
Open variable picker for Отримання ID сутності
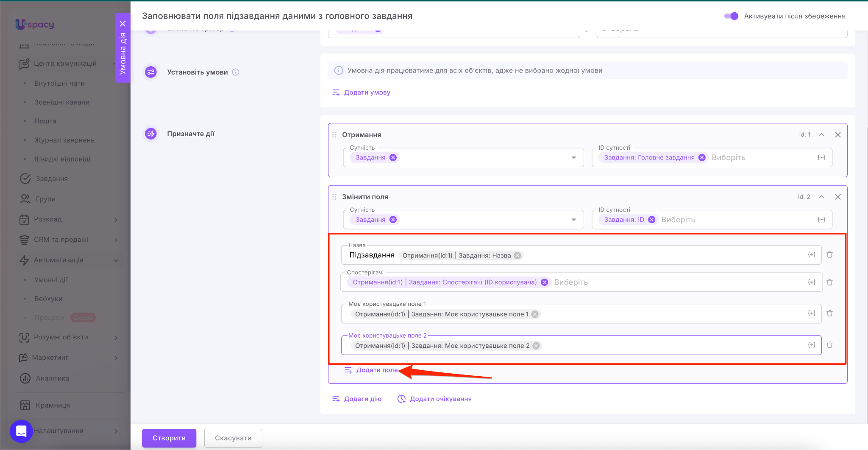tap(821, 158)
